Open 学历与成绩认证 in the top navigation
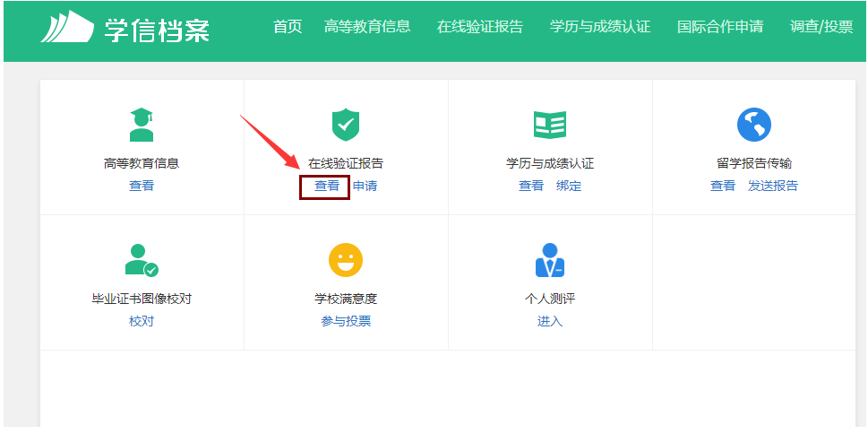 coord(600,27)
